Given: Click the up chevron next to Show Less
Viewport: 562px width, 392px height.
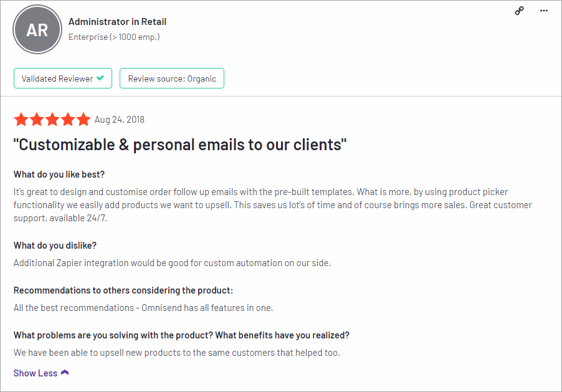Looking at the screenshot, I should point(65,373).
